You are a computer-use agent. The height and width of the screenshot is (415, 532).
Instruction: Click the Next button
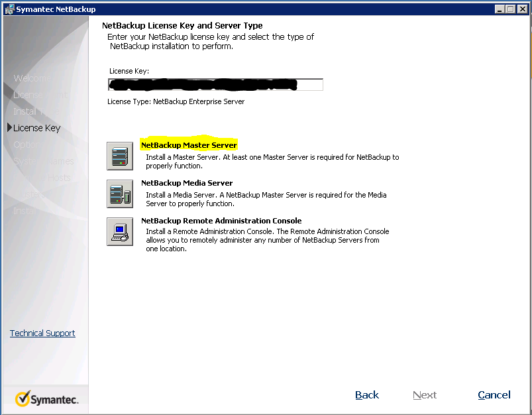[x=425, y=395]
